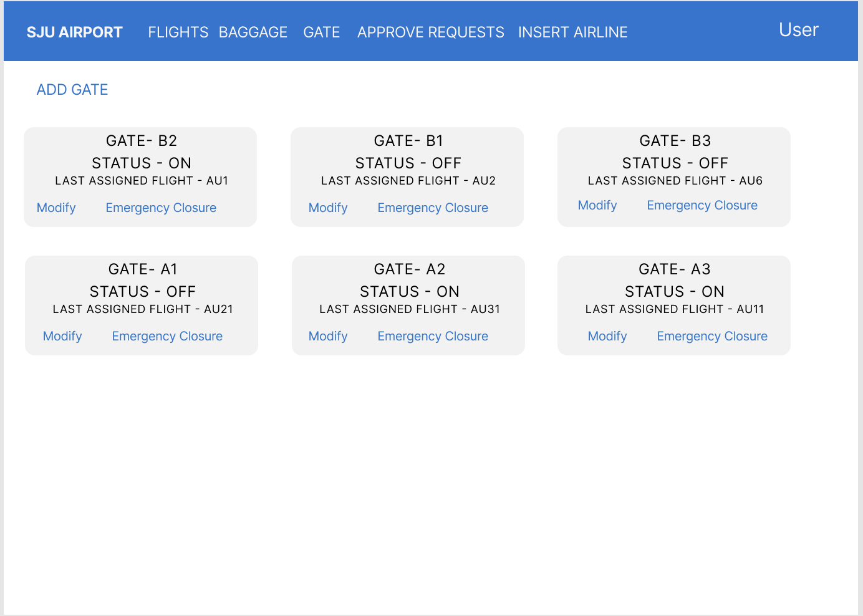Open the INSERT AIRLINE page
The height and width of the screenshot is (616, 863).
[572, 32]
